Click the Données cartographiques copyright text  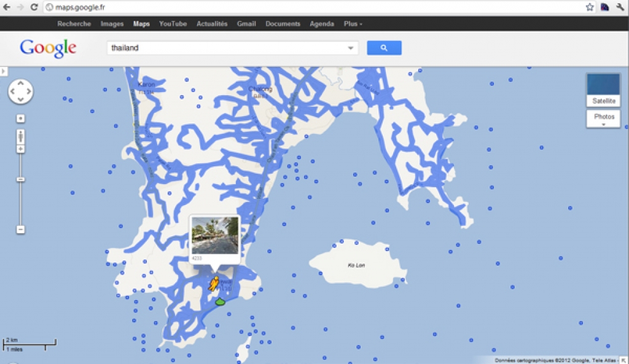point(555,360)
